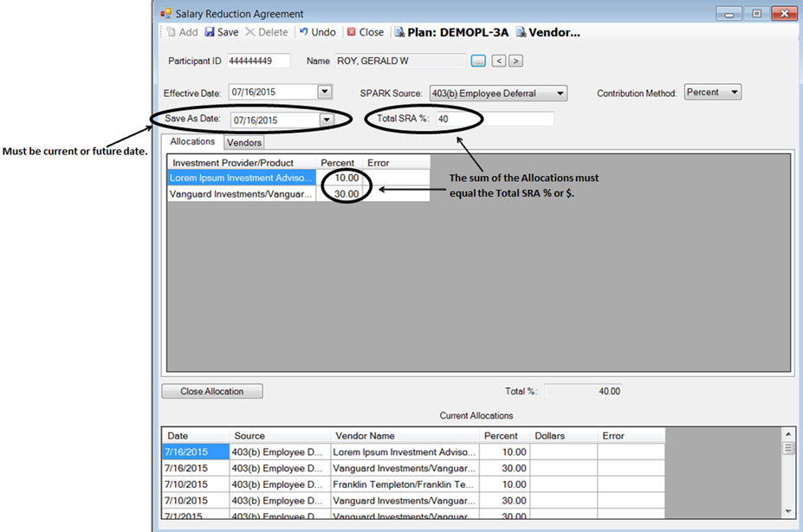Open the Vendor toolbar item
The width and height of the screenshot is (803, 532).
coord(547,32)
